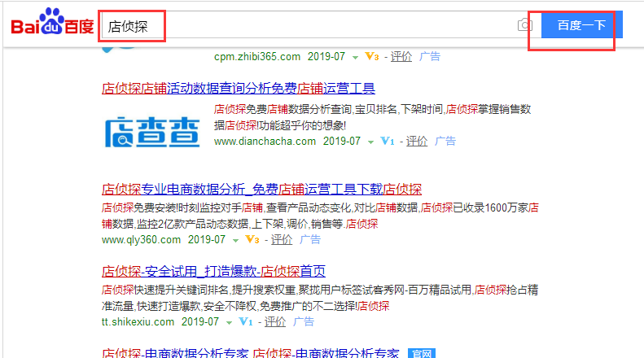Click the Baidu logo
The width and height of the screenshot is (644, 358).
coord(52,21)
